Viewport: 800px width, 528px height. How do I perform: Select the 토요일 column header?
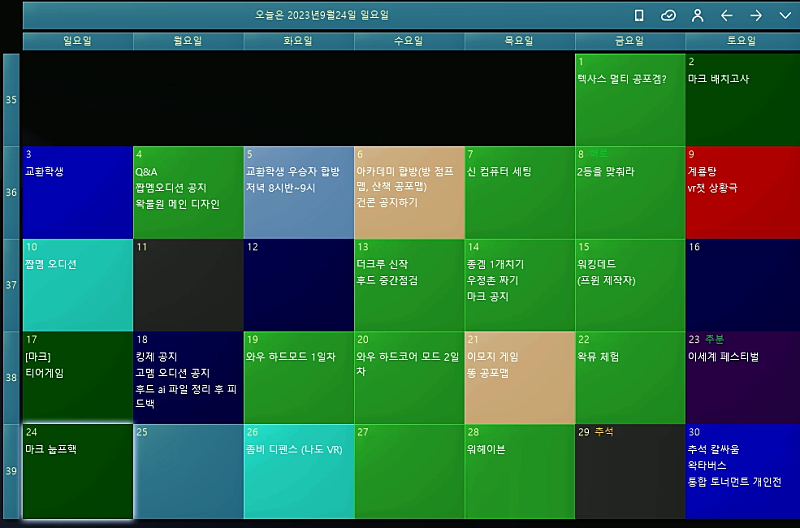click(x=742, y=41)
